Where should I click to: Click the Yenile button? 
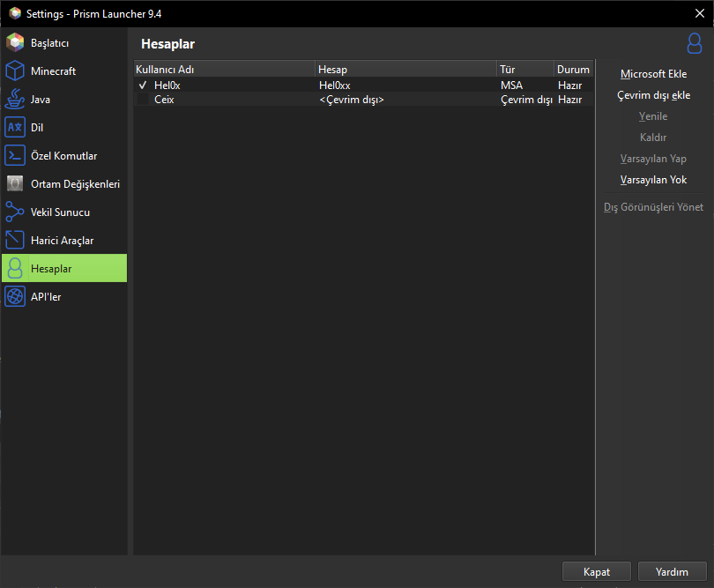click(653, 116)
